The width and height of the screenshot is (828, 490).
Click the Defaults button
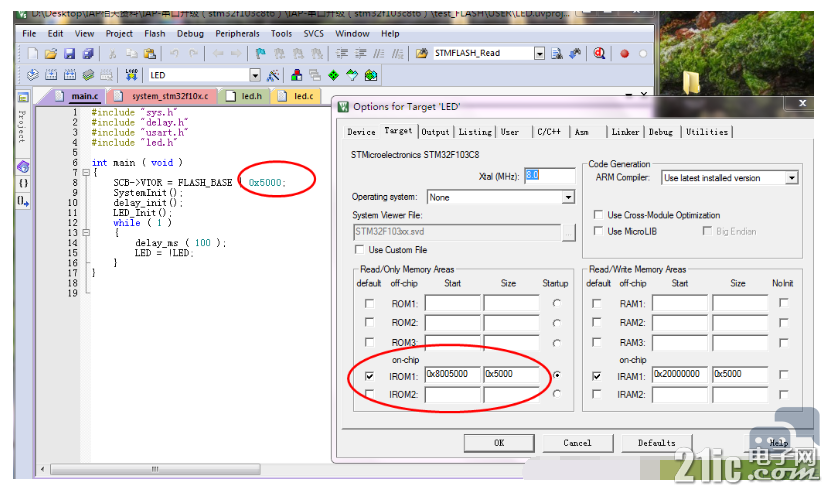[x=656, y=443]
